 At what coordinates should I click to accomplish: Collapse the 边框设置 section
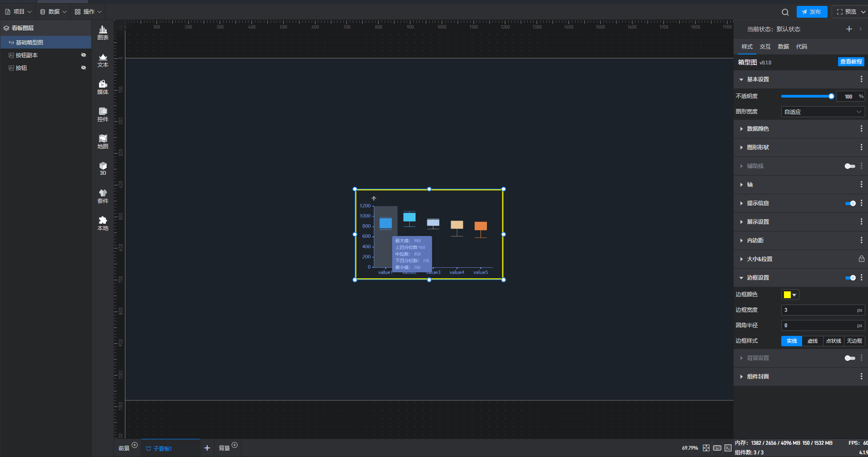point(758,278)
